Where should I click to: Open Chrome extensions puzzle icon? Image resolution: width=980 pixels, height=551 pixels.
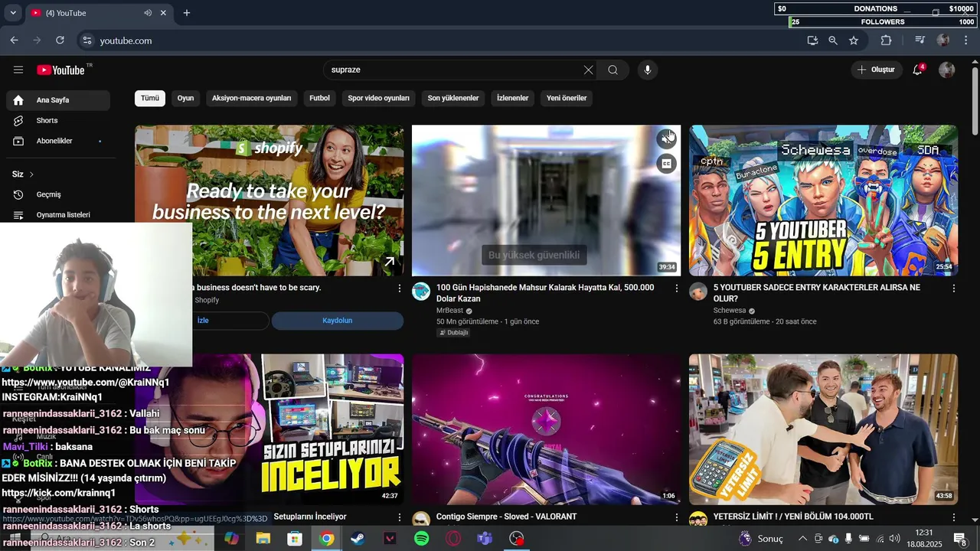tap(887, 41)
